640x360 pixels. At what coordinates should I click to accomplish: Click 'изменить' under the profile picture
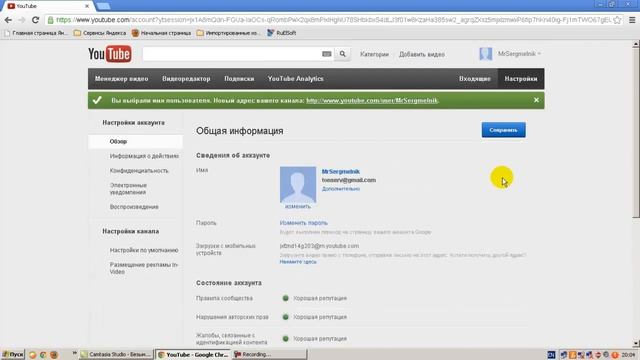[x=298, y=207]
